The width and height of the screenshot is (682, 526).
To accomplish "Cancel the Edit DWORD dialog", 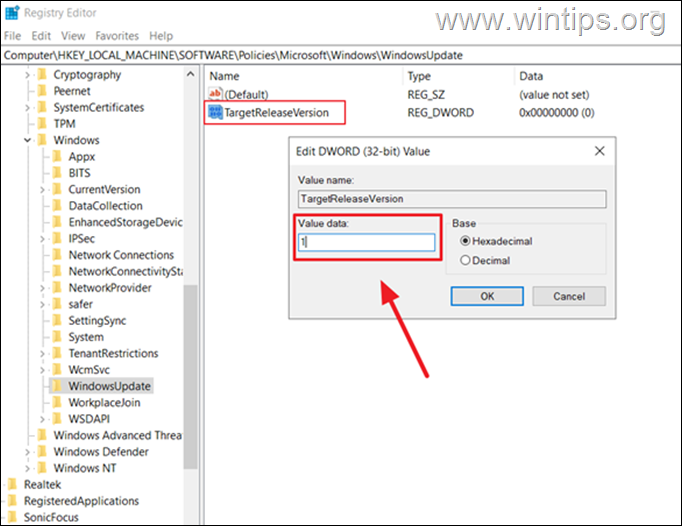I will coord(569,296).
